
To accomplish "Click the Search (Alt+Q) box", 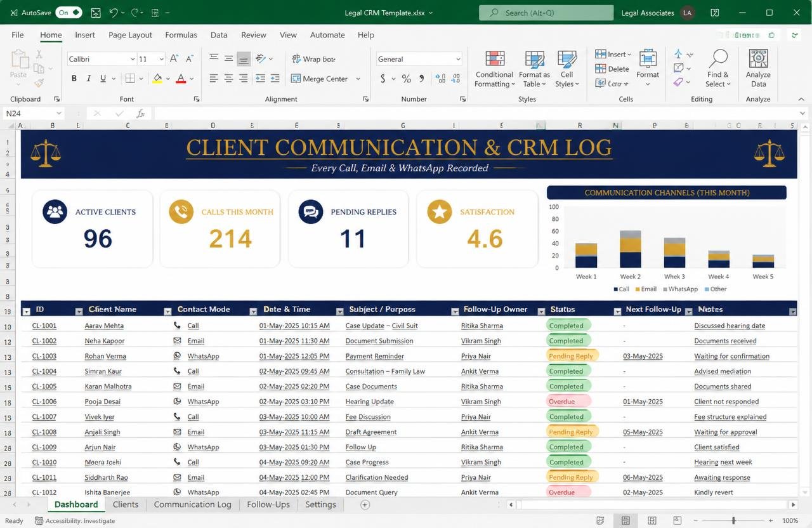I will [546, 13].
